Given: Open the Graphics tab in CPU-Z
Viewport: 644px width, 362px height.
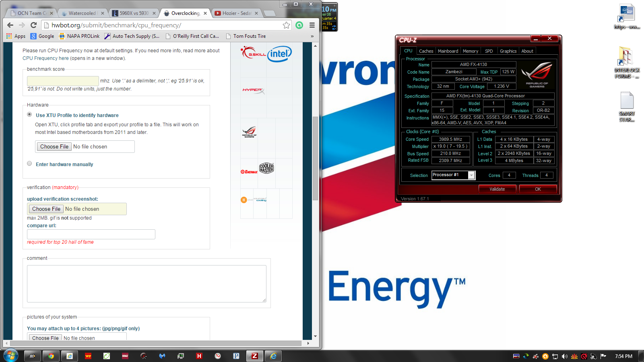Looking at the screenshot, I should (x=508, y=51).
